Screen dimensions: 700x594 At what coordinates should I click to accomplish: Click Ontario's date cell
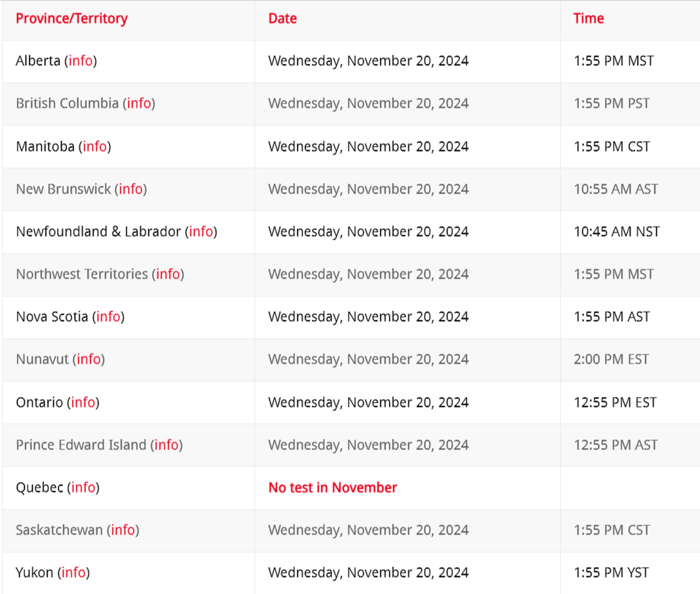click(x=368, y=403)
